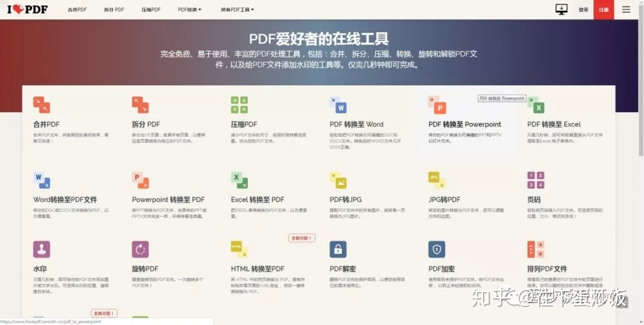Click the desktop app download icon

click(x=561, y=9)
